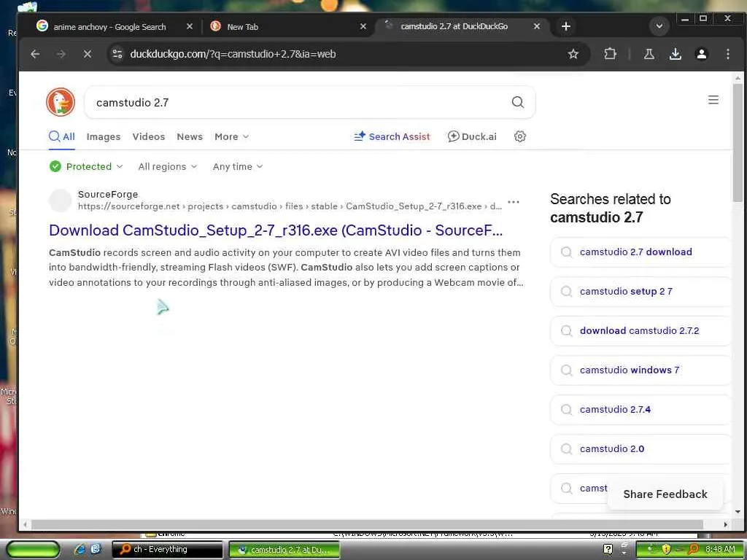Select related search camstudio 2.7 download
This screenshot has height=560, width=747.
tap(640, 252)
